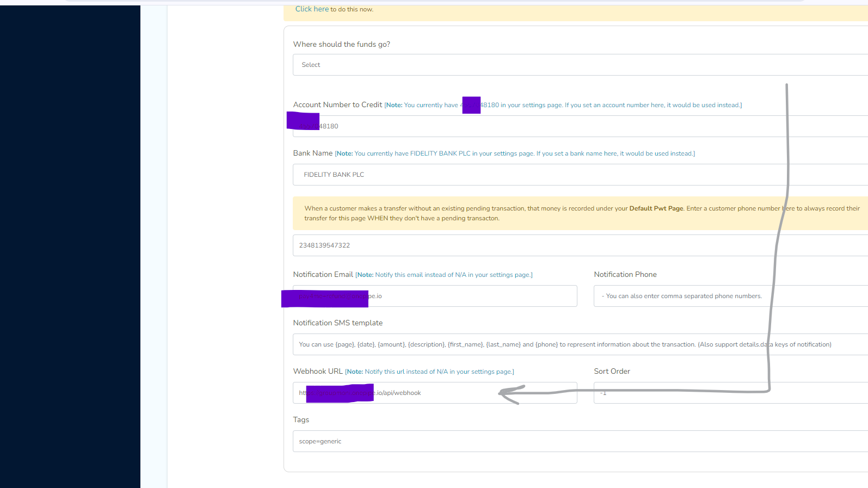Click the 'Notification Phone' label
Screen dimensions: 868x488
coord(625,275)
